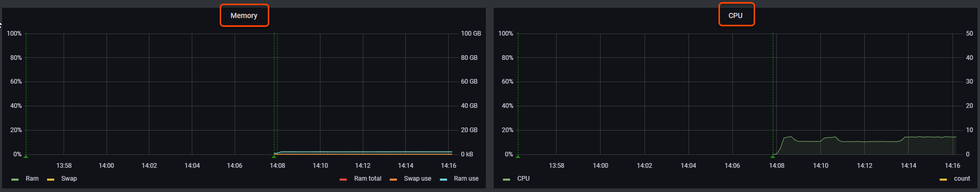
Task: Click the orange Swap use color swatch
Action: [x=393, y=180]
